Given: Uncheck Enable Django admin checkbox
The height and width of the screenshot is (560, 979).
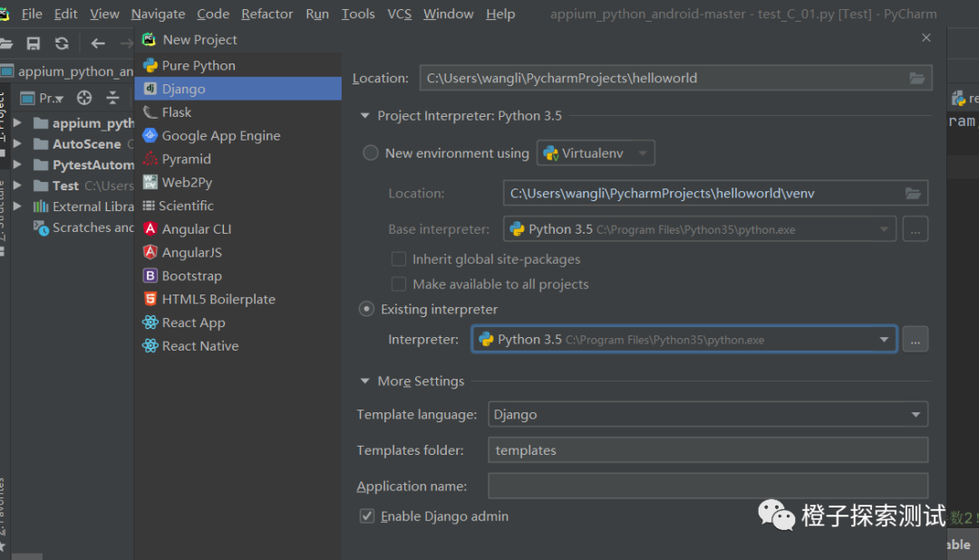Looking at the screenshot, I should [x=367, y=517].
